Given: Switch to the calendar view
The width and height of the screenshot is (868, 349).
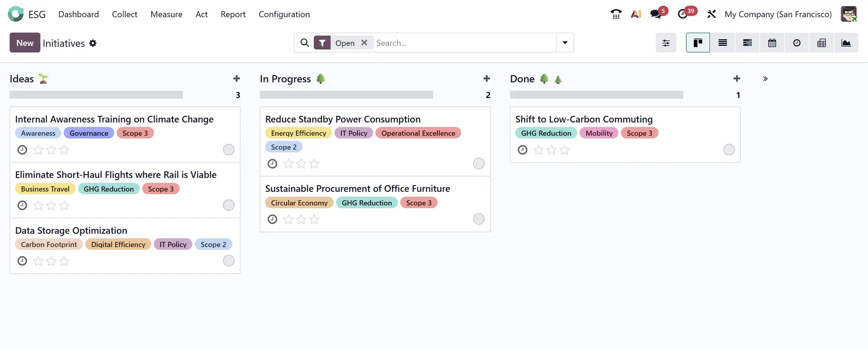Looking at the screenshot, I should pos(772,43).
